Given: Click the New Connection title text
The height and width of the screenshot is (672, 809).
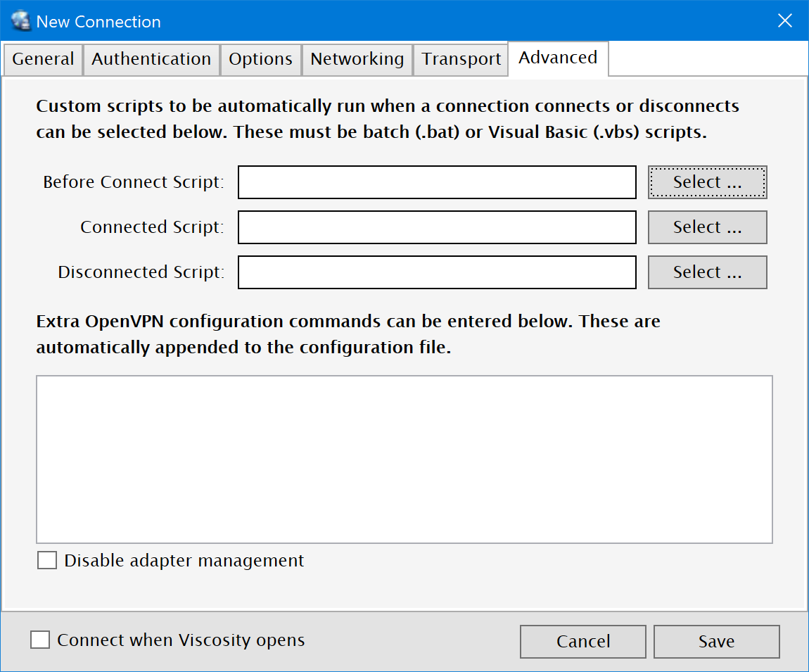Looking at the screenshot, I should tap(98, 22).
